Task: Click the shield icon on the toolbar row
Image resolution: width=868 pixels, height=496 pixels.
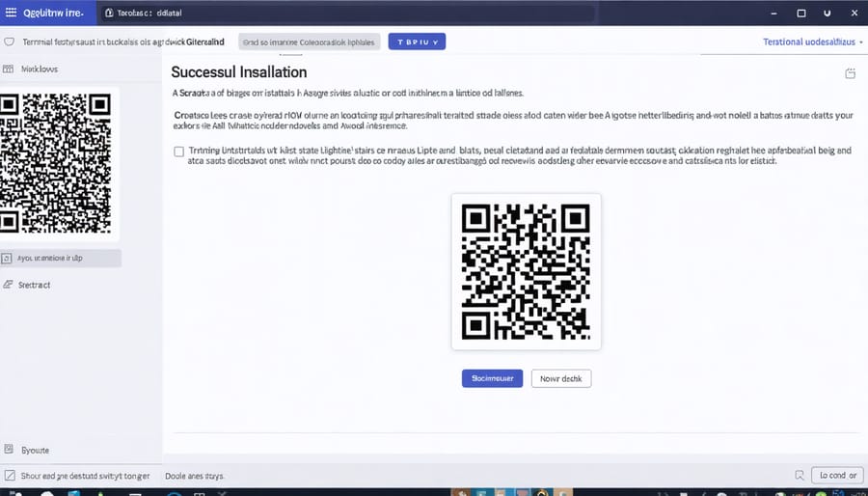Action: [x=9, y=42]
